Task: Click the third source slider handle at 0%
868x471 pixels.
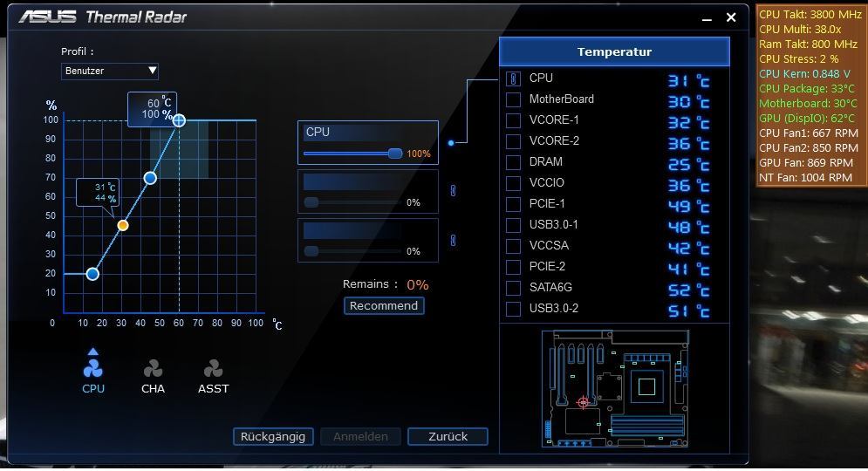Action: (311, 250)
